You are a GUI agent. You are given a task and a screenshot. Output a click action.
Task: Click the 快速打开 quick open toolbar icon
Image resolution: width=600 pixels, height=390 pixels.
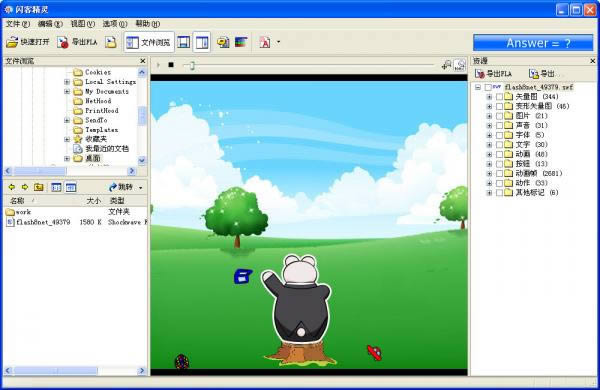(x=28, y=42)
